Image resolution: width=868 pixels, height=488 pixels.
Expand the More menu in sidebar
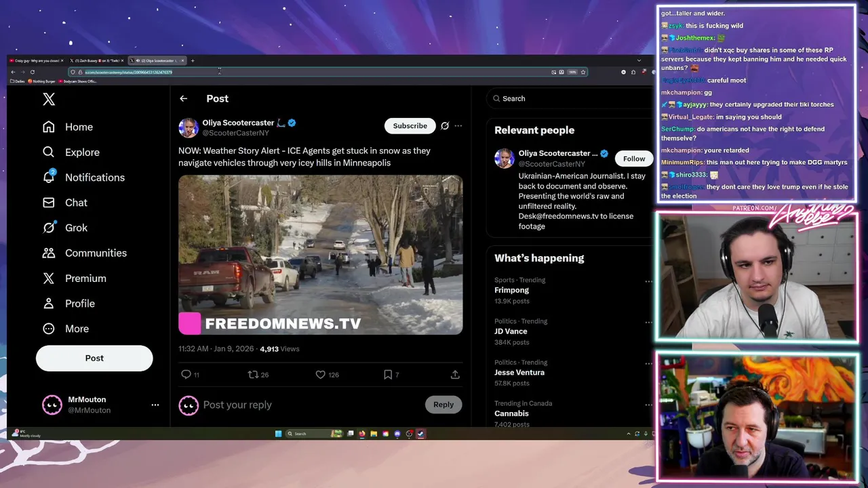tap(66, 328)
